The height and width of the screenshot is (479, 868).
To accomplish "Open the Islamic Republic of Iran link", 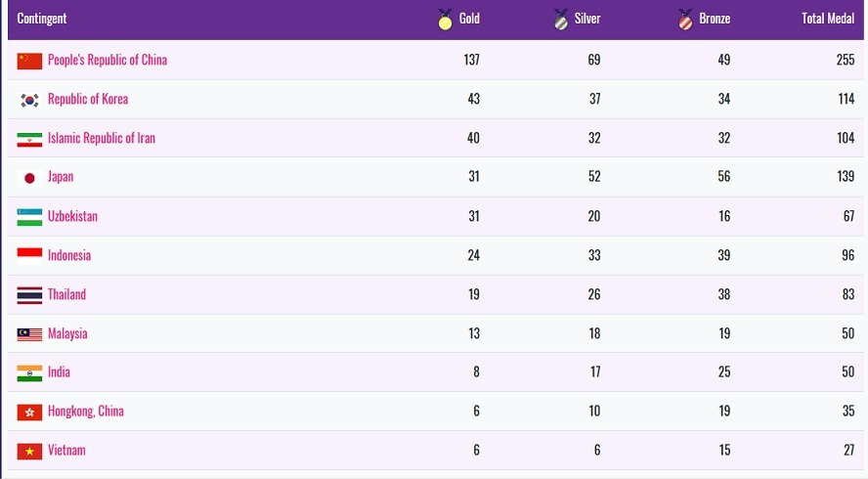I will (102, 139).
